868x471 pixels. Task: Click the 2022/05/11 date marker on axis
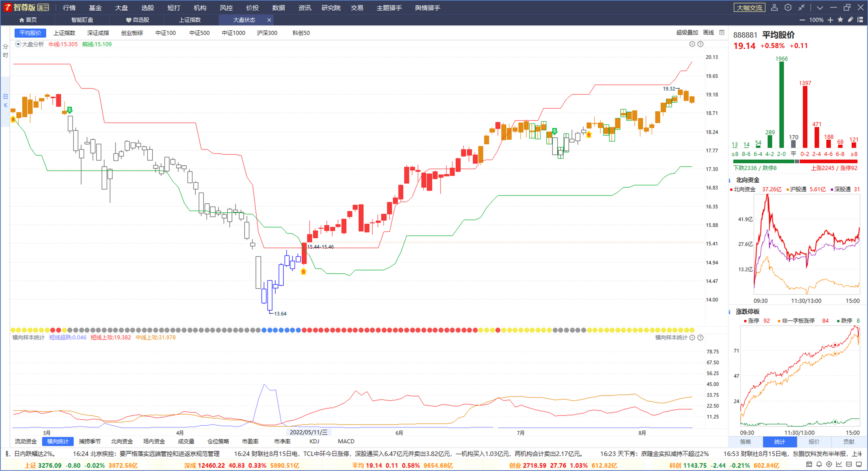tap(309, 432)
